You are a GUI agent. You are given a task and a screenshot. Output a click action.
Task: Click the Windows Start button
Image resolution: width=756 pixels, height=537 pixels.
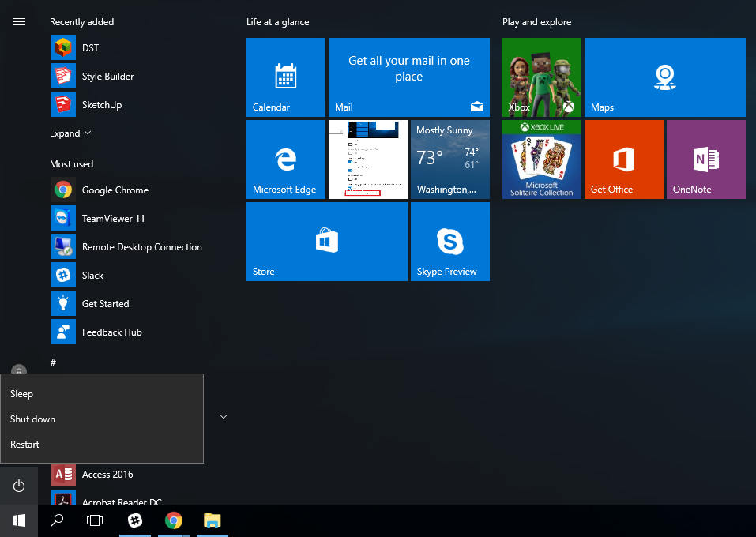tap(19, 520)
